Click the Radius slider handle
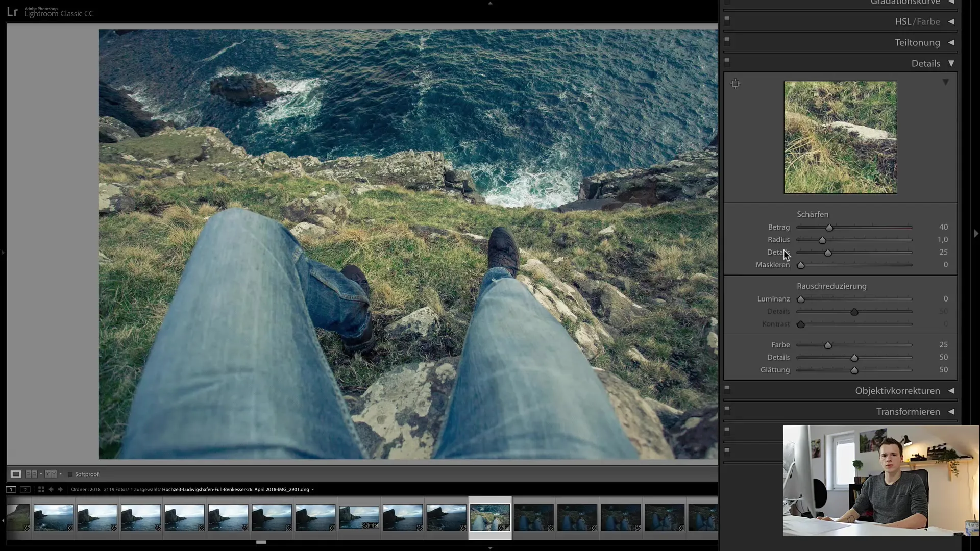980x551 pixels. pyautogui.click(x=822, y=240)
